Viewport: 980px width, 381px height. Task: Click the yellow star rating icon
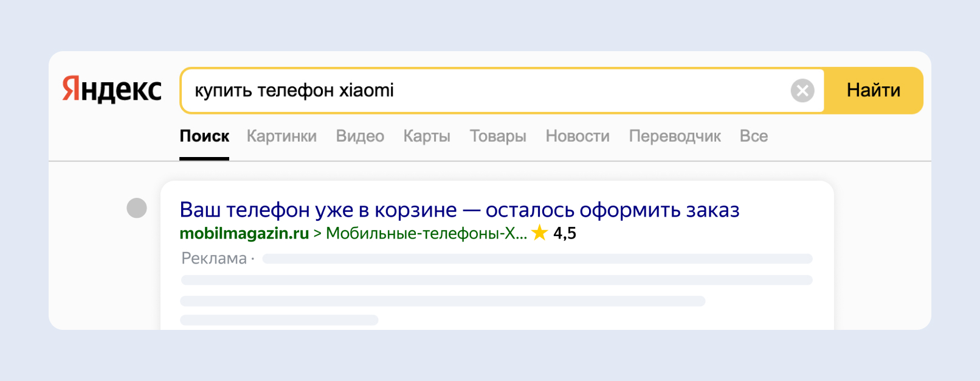coord(539,232)
